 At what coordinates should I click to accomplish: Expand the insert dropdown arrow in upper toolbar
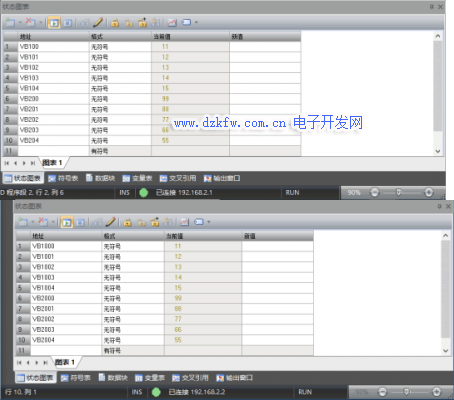click(20, 23)
